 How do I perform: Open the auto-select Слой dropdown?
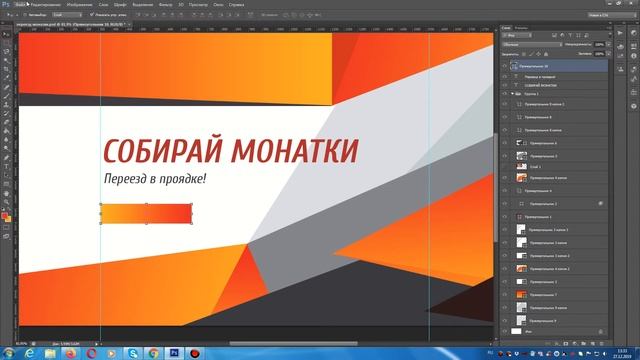tap(67, 15)
